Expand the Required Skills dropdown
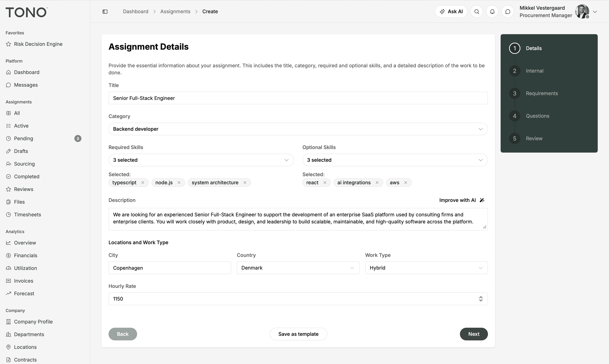Screen dimensions: 609x364 (x=201, y=160)
